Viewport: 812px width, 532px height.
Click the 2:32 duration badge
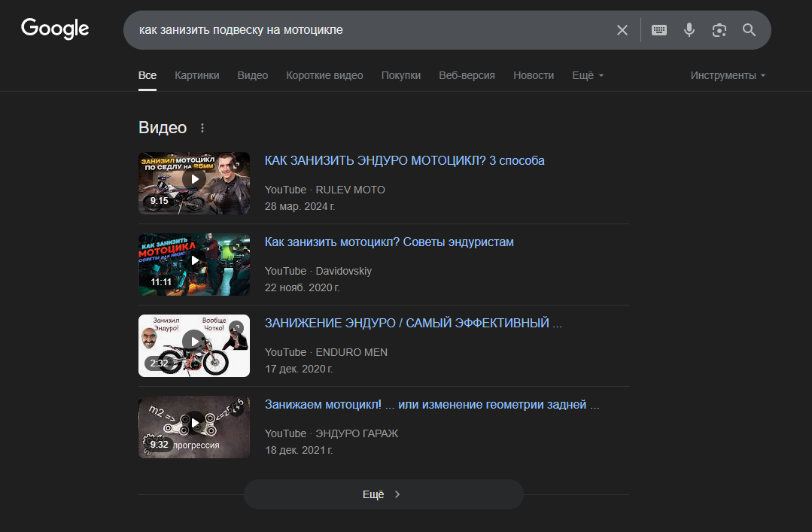tap(159, 363)
